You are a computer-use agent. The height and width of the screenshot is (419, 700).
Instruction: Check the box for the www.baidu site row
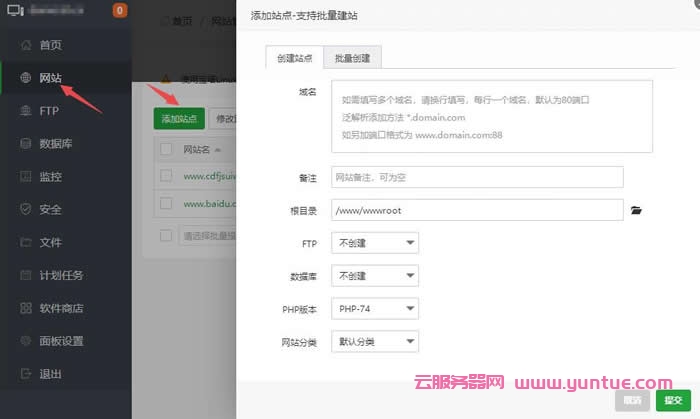pos(166,204)
